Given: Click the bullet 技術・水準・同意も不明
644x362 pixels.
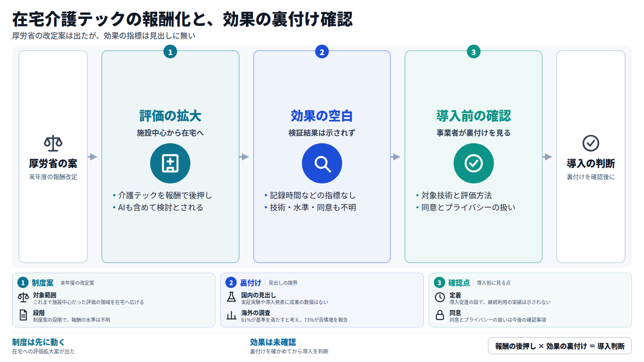Looking at the screenshot, I should pyautogui.click(x=310, y=208).
